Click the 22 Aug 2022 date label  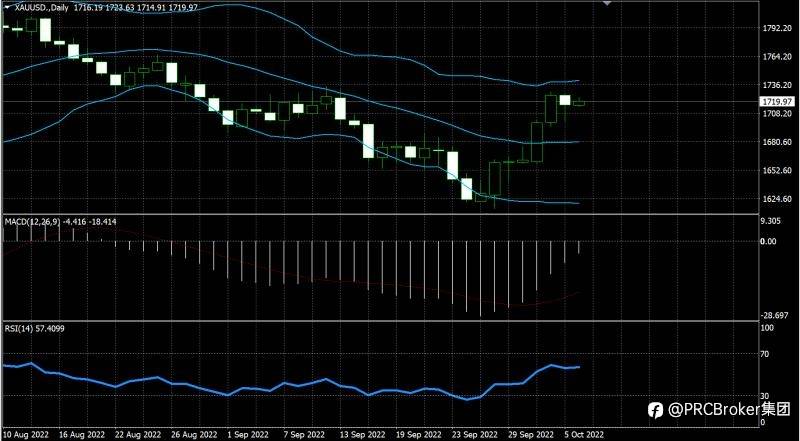click(x=137, y=434)
